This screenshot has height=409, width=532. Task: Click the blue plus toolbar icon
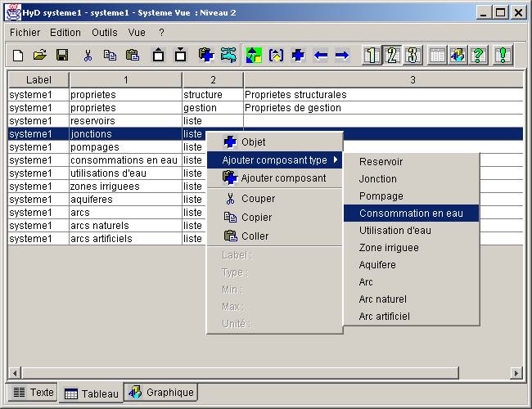[298, 56]
